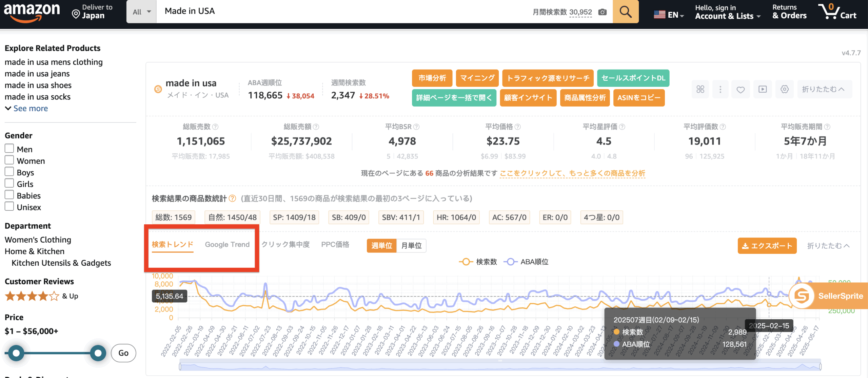Open the three-dot more options icon

coord(720,89)
